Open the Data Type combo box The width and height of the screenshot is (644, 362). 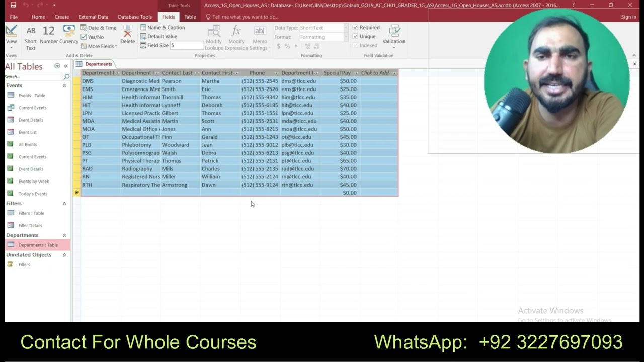coord(323,28)
